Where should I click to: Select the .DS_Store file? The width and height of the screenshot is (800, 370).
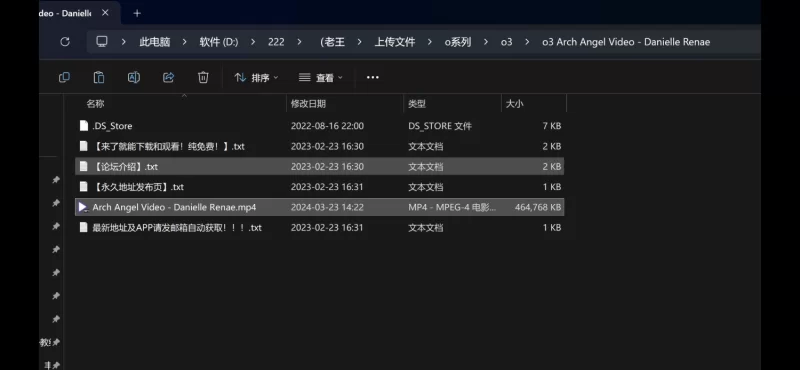click(319, 126)
